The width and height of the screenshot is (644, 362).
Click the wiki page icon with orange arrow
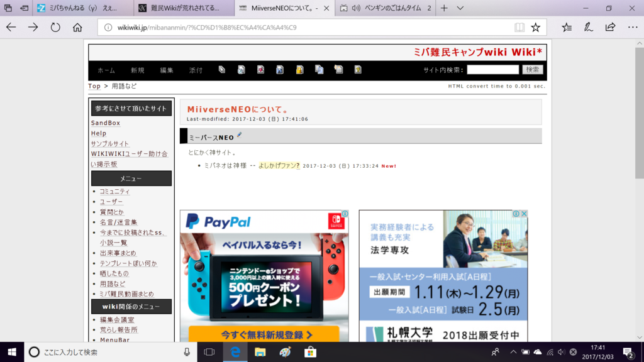click(338, 70)
